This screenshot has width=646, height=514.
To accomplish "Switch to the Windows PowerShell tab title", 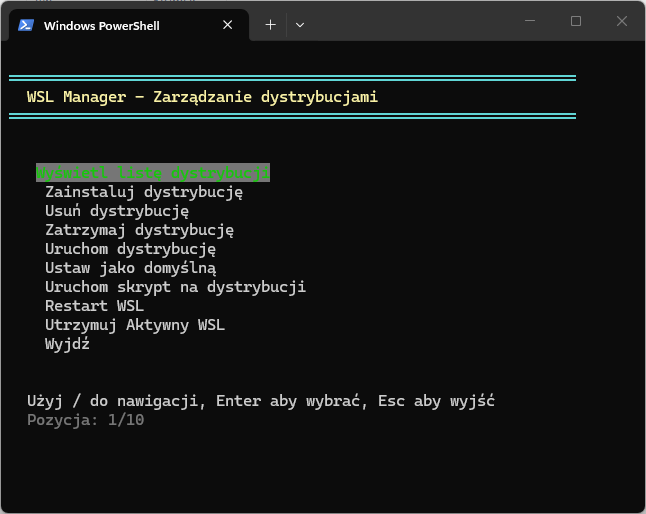I will [101, 25].
